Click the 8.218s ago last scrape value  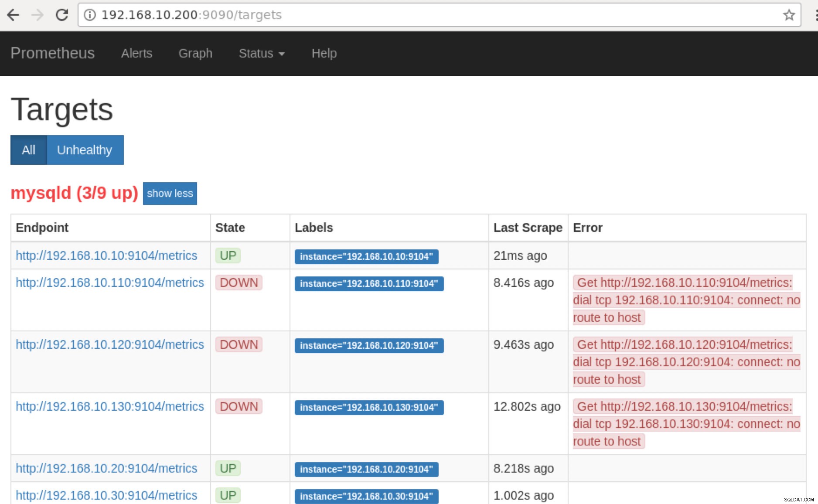click(524, 468)
